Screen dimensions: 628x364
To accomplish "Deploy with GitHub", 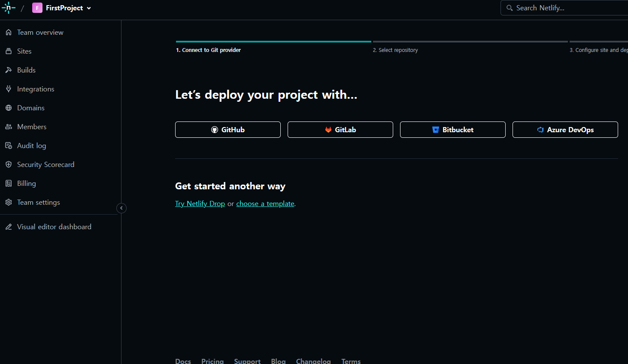I will [228, 129].
